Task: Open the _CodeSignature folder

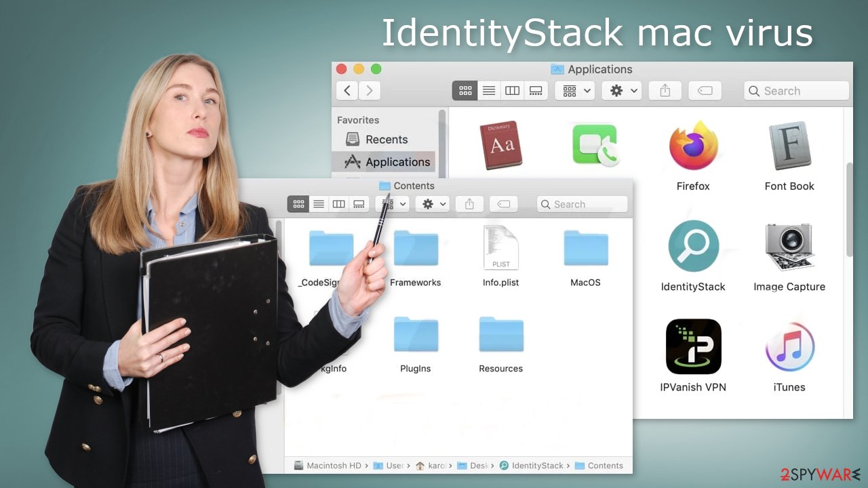Action: 330,248
